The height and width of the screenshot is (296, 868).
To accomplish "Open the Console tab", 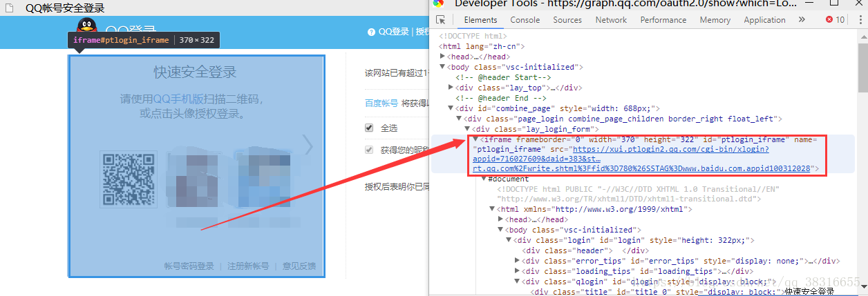I will [x=525, y=20].
